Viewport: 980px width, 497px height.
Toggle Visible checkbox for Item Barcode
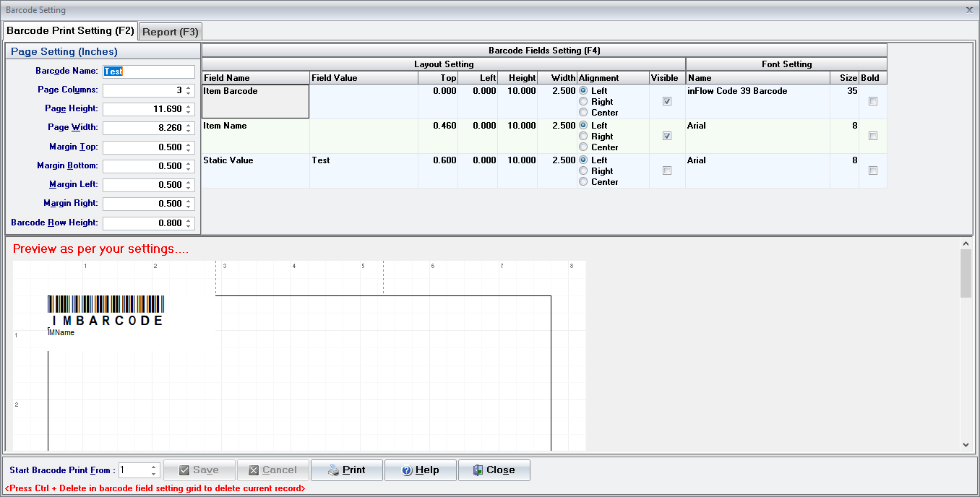tap(667, 102)
